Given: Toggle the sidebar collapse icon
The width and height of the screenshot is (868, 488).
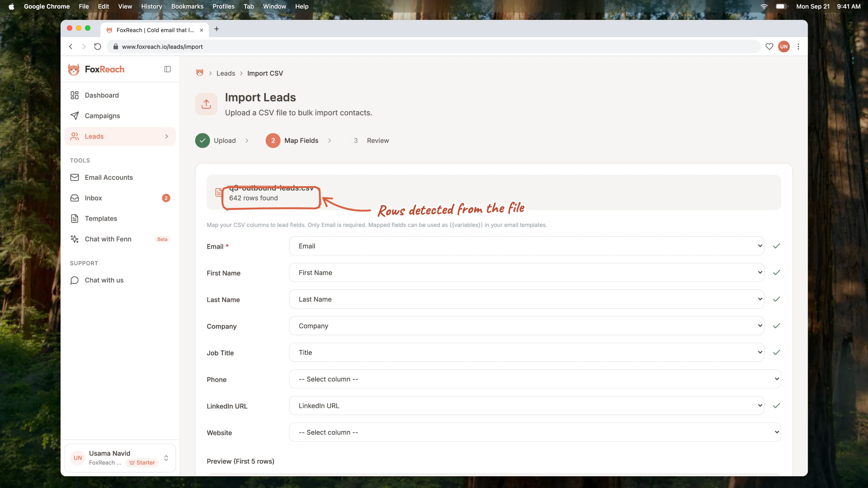Looking at the screenshot, I should (x=168, y=69).
